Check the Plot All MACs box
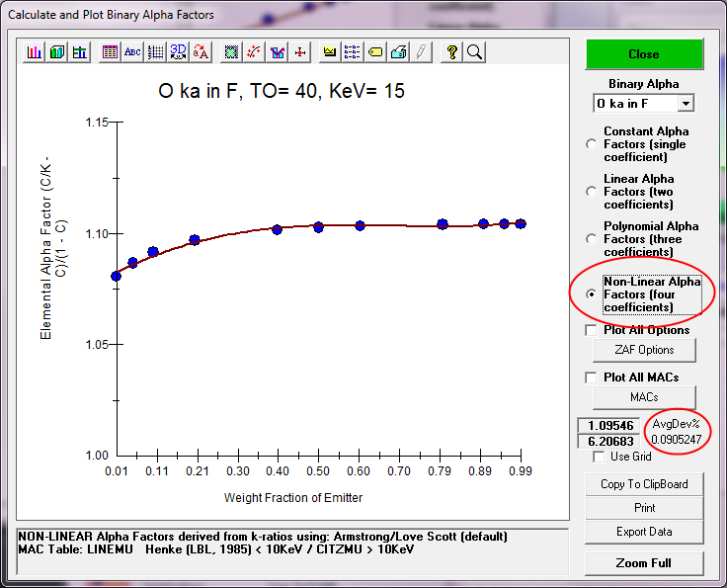Screen dimensions: 727x588 [x=592, y=378]
